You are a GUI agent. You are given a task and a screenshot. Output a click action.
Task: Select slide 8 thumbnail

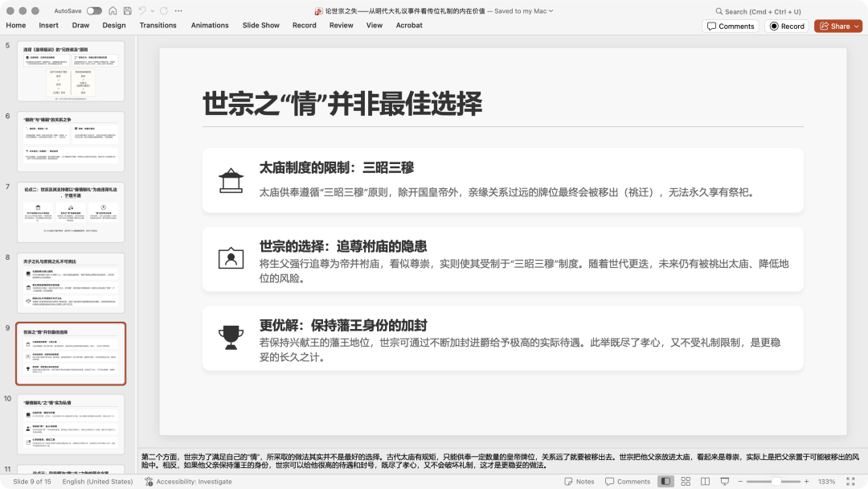point(71,283)
